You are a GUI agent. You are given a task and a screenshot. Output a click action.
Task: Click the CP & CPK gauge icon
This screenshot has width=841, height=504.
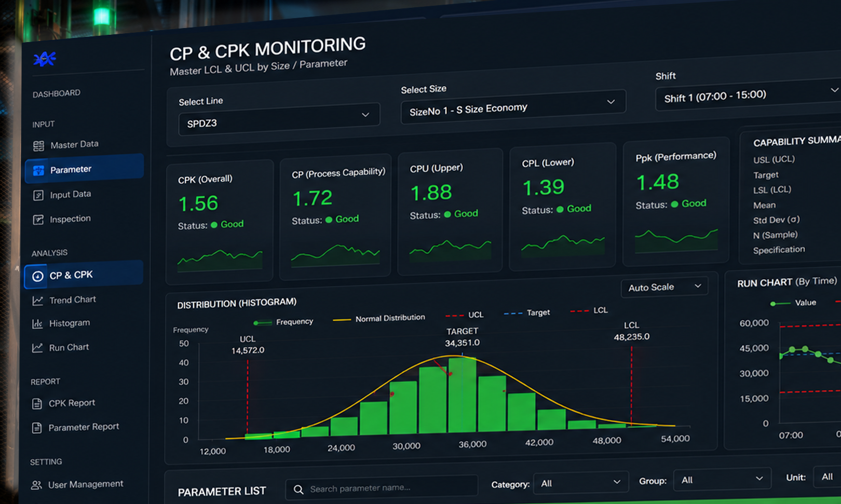tap(38, 276)
